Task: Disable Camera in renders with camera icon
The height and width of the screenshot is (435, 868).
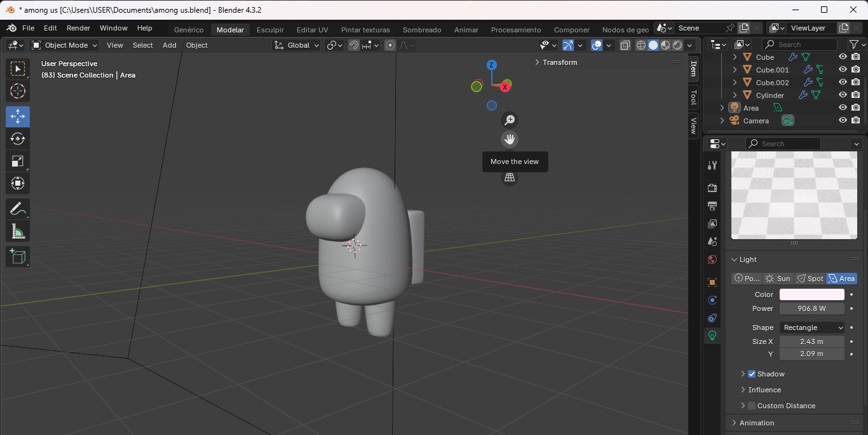Action: point(856,121)
